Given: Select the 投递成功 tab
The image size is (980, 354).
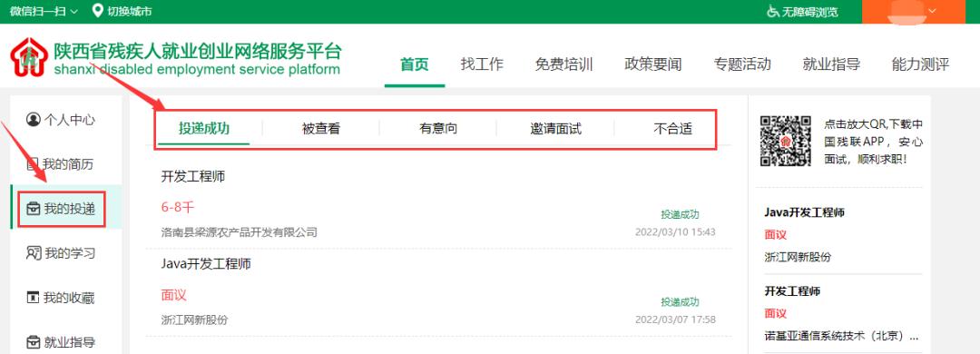Looking at the screenshot, I should (204, 129).
